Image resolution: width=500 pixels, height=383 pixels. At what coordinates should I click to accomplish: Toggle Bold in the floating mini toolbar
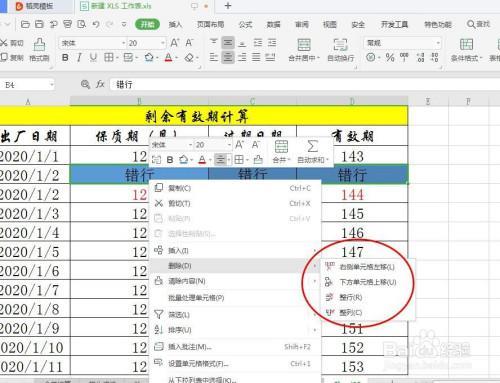(170, 160)
